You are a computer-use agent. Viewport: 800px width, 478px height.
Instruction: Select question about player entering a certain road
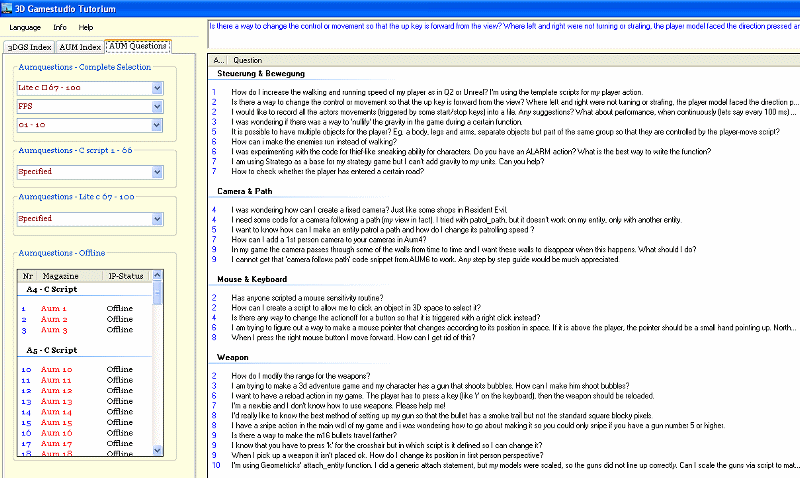point(327,171)
